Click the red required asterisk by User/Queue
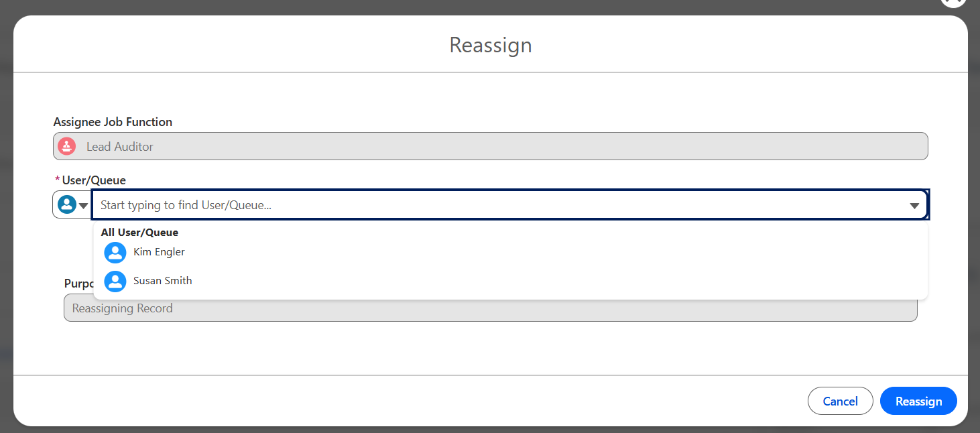 (57, 180)
